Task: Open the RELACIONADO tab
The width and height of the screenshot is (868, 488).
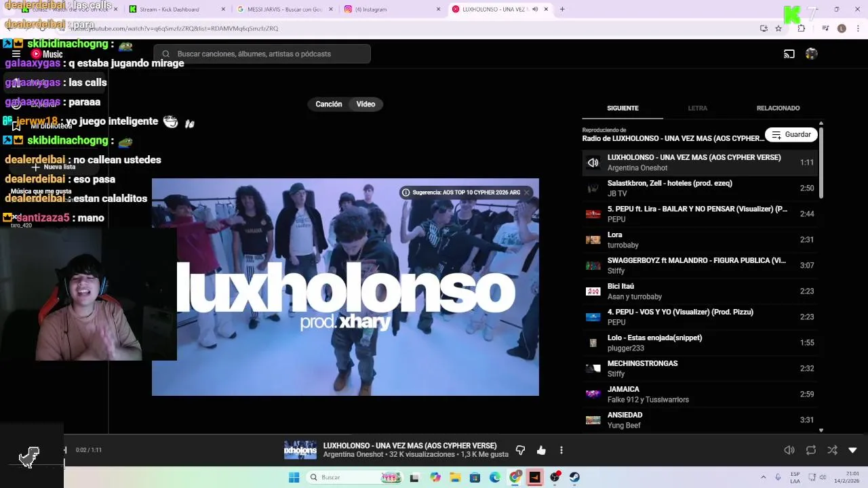Action: tap(778, 108)
